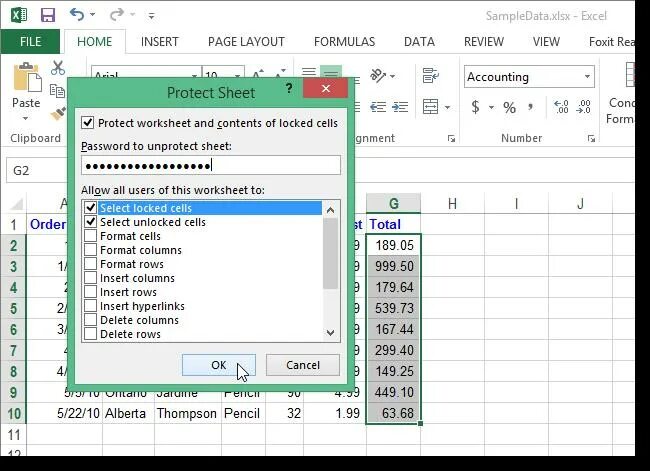Click the Merge & Center icon
The width and height of the screenshot is (650, 471).
[x=430, y=107]
